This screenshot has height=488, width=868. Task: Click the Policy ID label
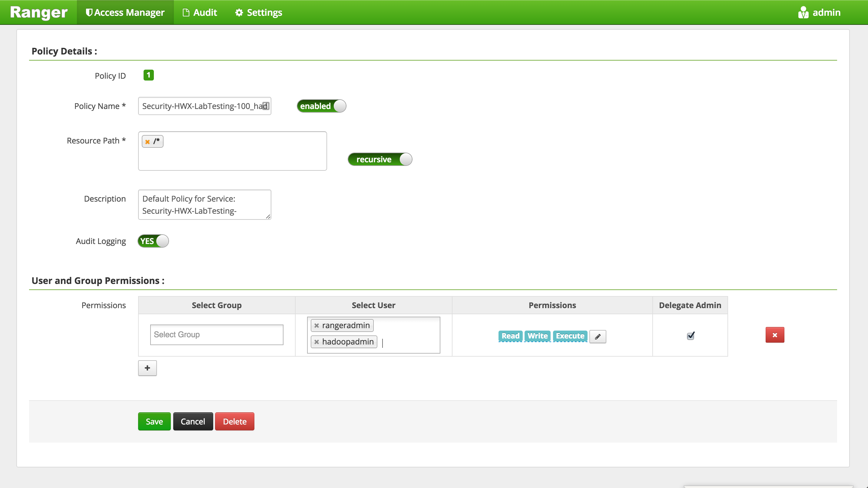click(x=110, y=76)
